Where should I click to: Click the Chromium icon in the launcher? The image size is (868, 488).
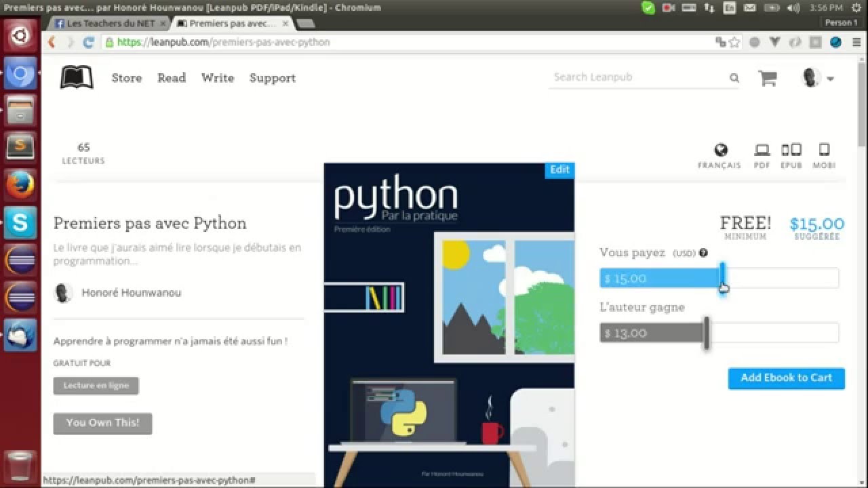20,73
